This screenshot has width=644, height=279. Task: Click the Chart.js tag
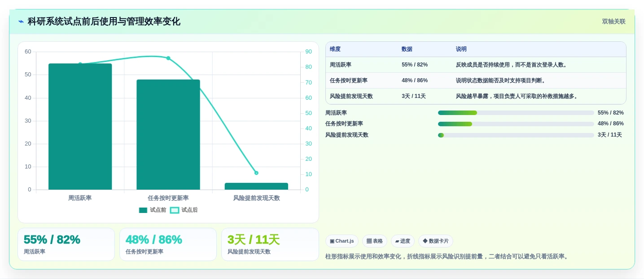[x=342, y=241]
